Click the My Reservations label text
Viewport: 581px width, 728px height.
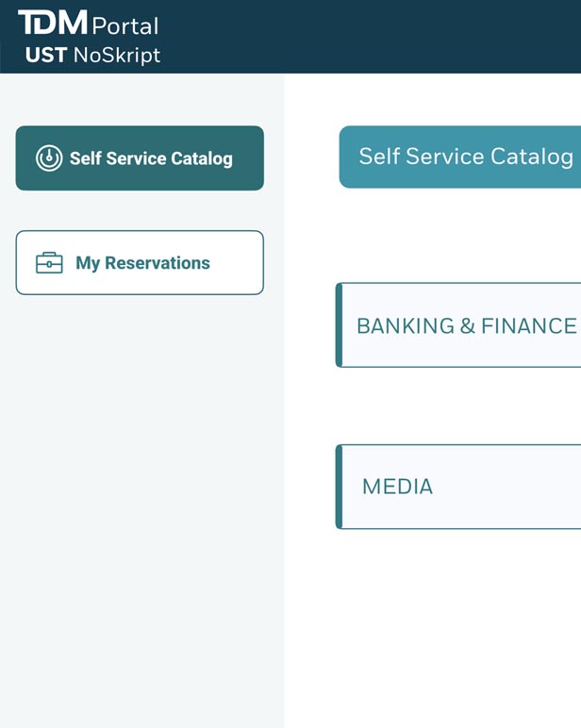[143, 263]
